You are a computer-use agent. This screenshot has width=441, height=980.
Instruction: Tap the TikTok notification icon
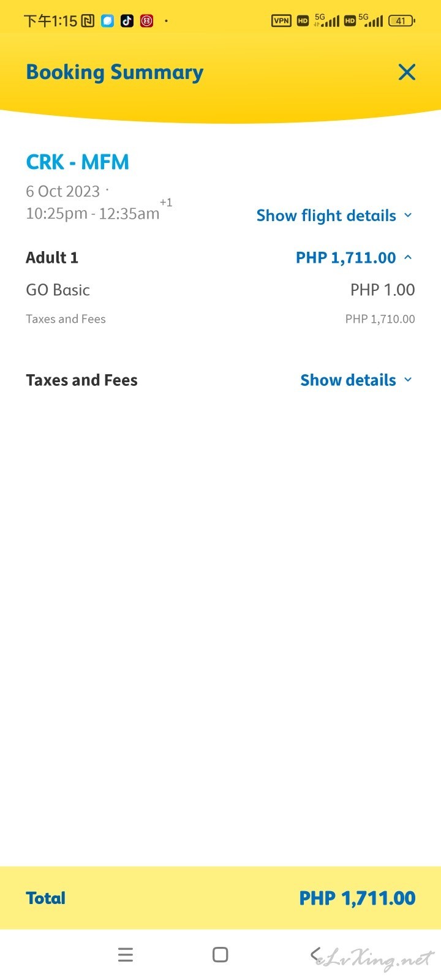127,21
